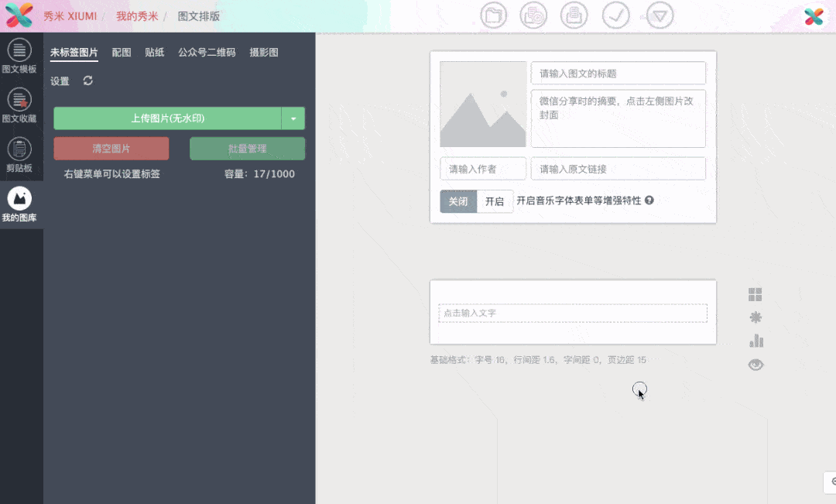Open the 图文收藏 panel
This screenshot has width=836, height=504.
click(x=19, y=103)
